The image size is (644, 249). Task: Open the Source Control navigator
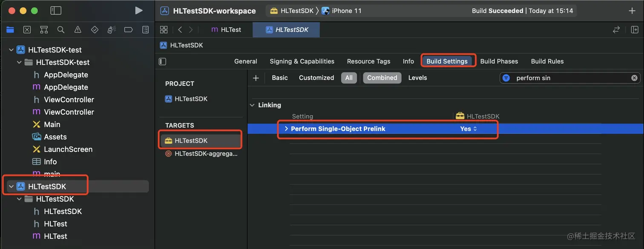[x=27, y=30]
